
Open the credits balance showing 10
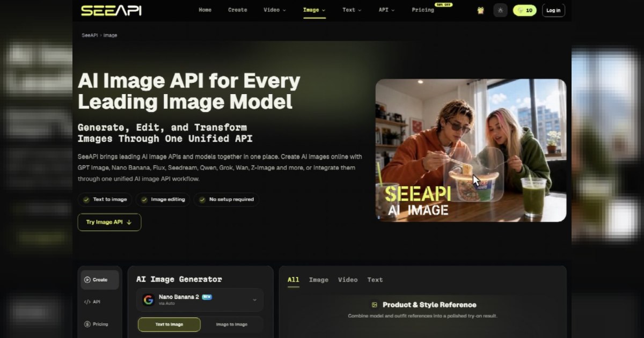(524, 10)
